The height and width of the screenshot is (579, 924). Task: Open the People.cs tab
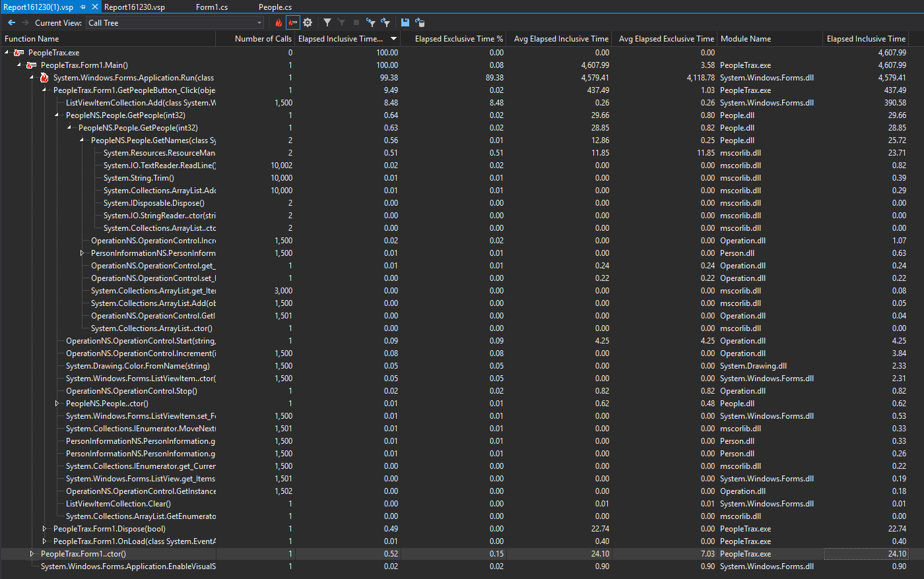[275, 7]
